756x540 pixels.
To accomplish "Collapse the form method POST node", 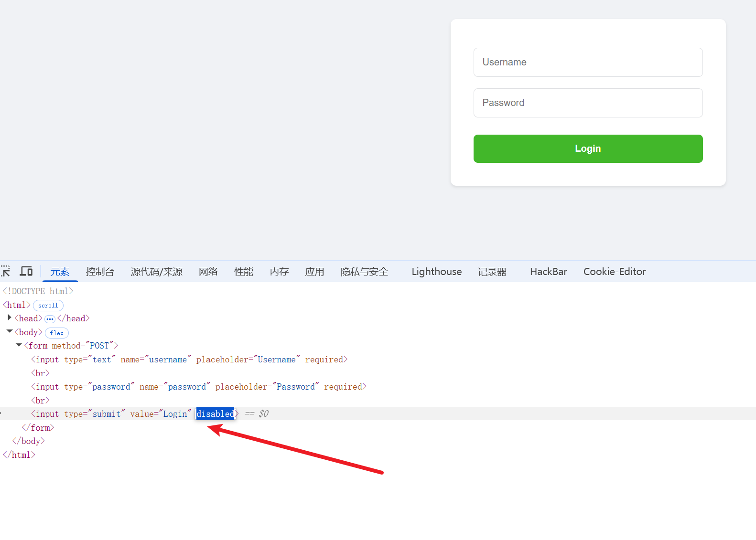I will coord(19,345).
